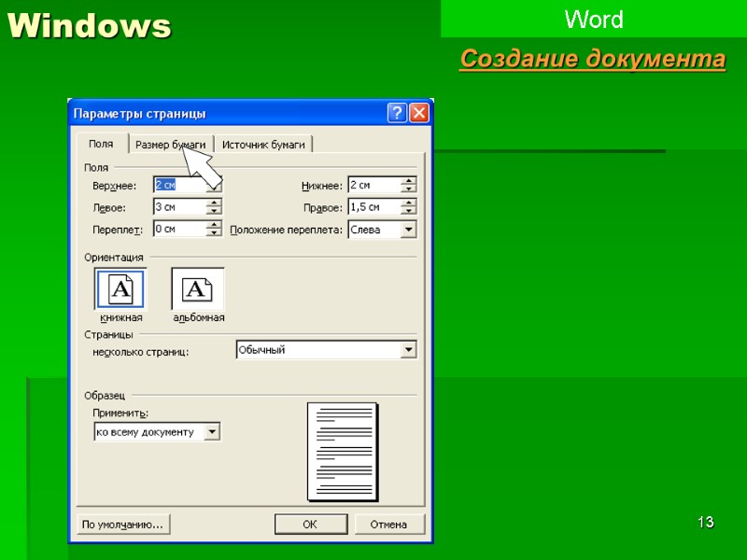Increase Правое margin with up arrow
The image size is (747, 560).
click(409, 203)
